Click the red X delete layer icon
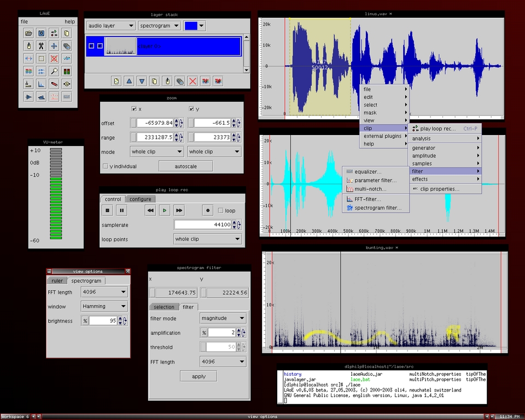The width and height of the screenshot is (525, 420). tap(192, 81)
